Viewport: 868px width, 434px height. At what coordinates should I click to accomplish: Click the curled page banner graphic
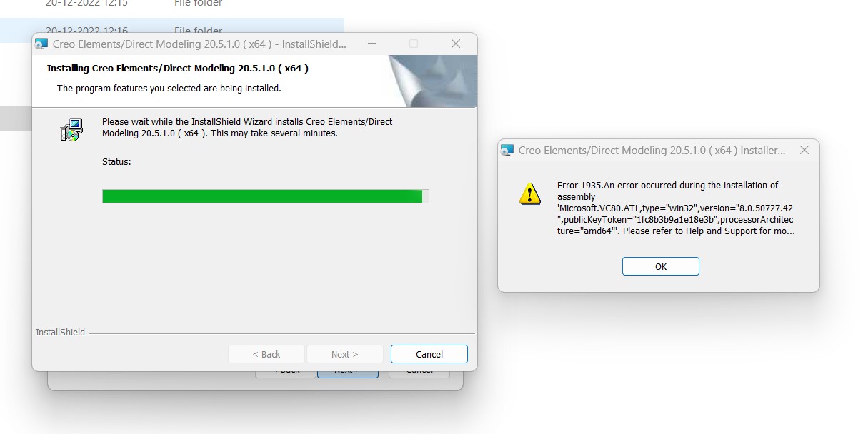(434, 81)
